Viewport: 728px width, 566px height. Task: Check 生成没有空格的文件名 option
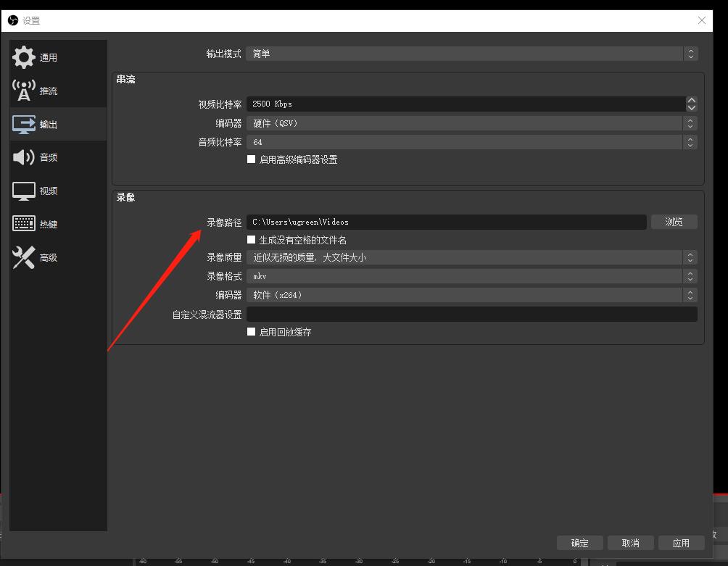tap(252, 240)
